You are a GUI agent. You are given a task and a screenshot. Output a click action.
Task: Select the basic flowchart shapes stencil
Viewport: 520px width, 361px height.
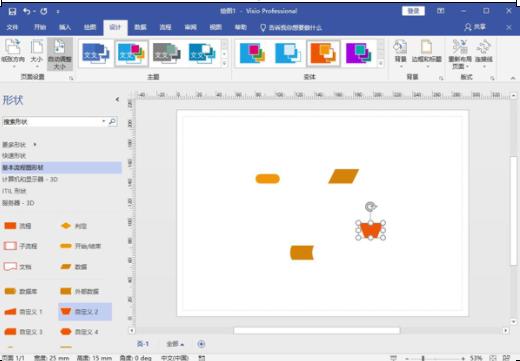coord(61,167)
